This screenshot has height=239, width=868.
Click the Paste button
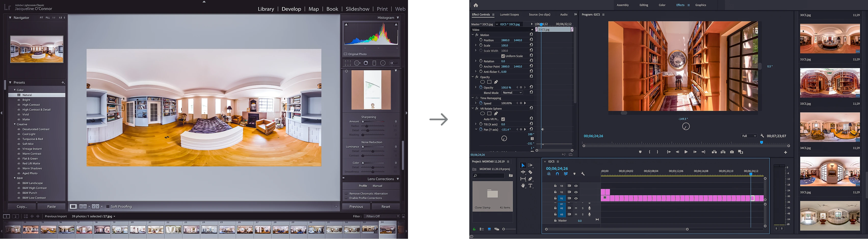51,207
